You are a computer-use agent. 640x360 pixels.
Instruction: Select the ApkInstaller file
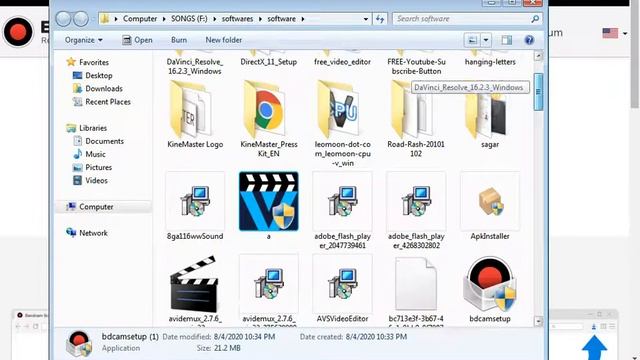pos(490,201)
